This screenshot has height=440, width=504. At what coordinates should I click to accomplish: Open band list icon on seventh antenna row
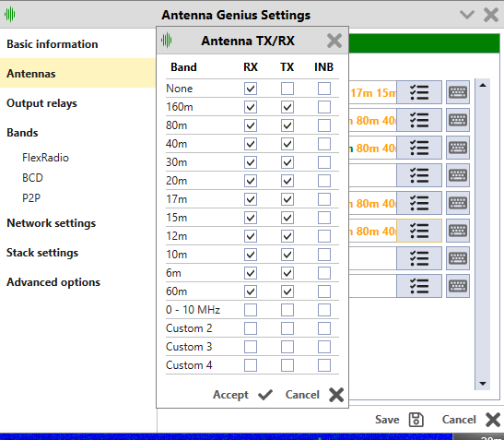[419, 258]
